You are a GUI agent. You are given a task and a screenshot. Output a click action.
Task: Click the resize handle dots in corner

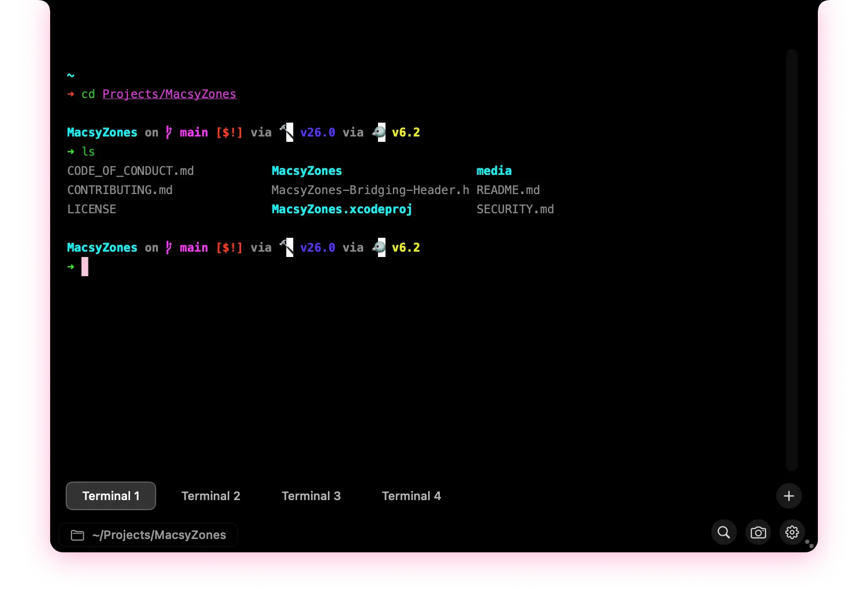809,544
